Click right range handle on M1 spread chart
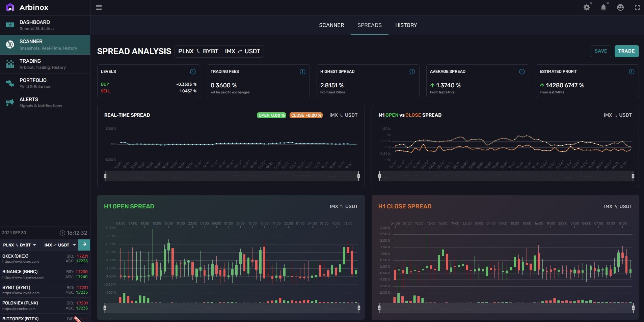The height and width of the screenshot is (322, 644). (633, 176)
